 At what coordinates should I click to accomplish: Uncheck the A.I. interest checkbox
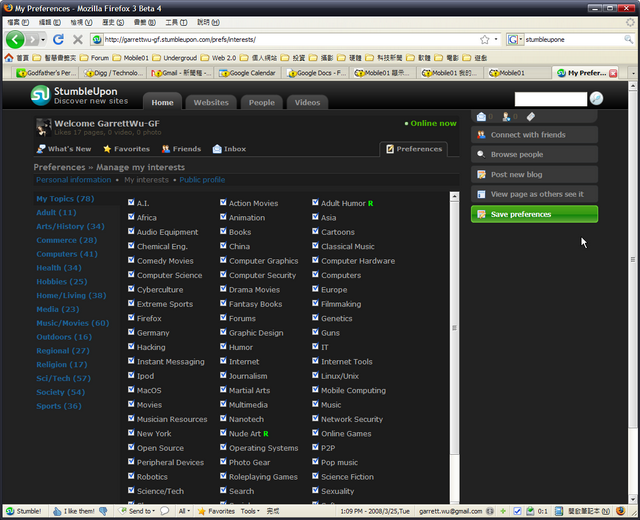[131, 202]
